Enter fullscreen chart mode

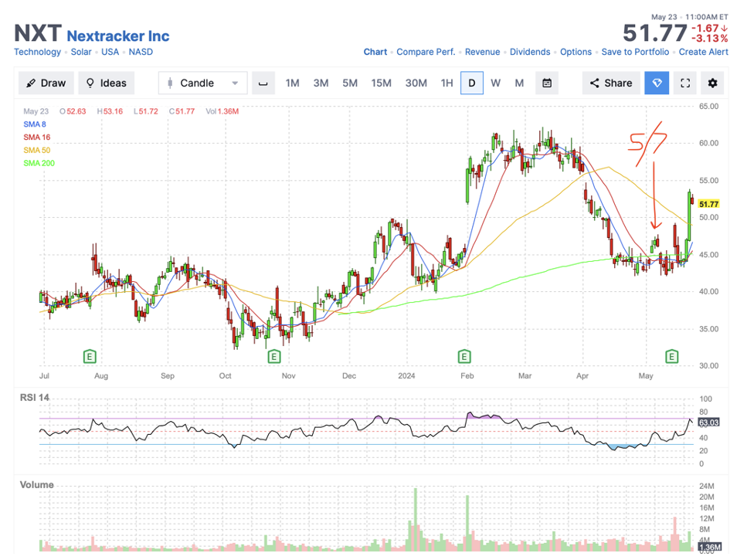coord(685,83)
